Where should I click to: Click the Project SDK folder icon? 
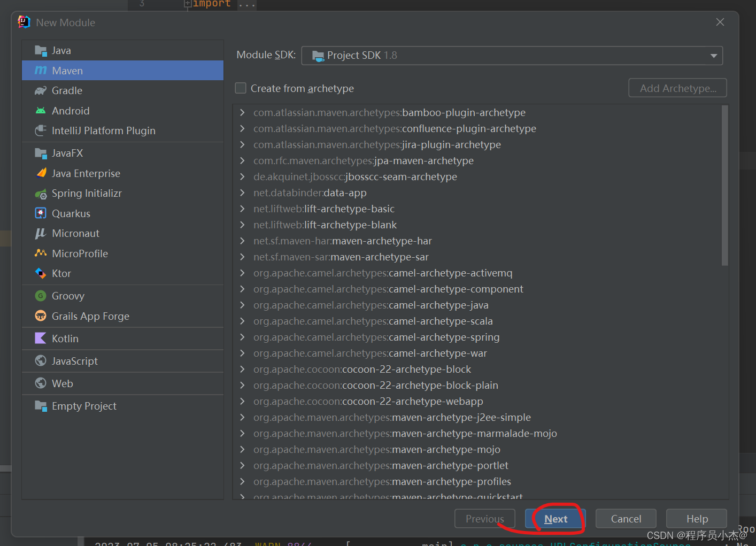tap(318, 56)
